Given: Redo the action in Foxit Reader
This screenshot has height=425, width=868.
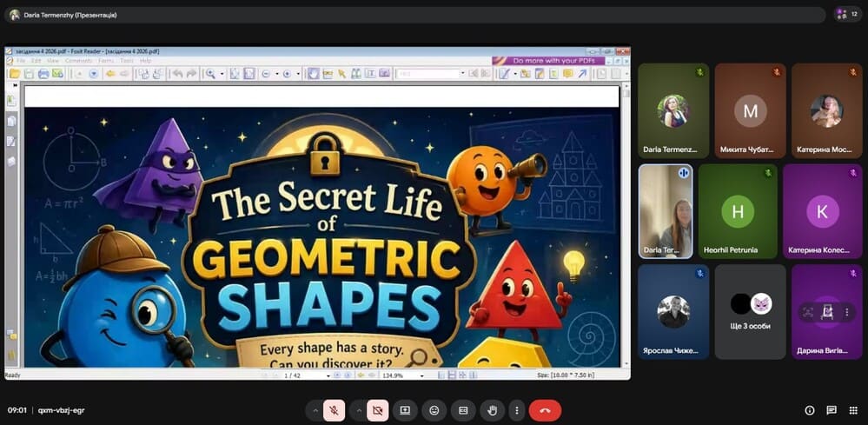Looking at the screenshot, I should pyautogui.click(x=191, y=74).
